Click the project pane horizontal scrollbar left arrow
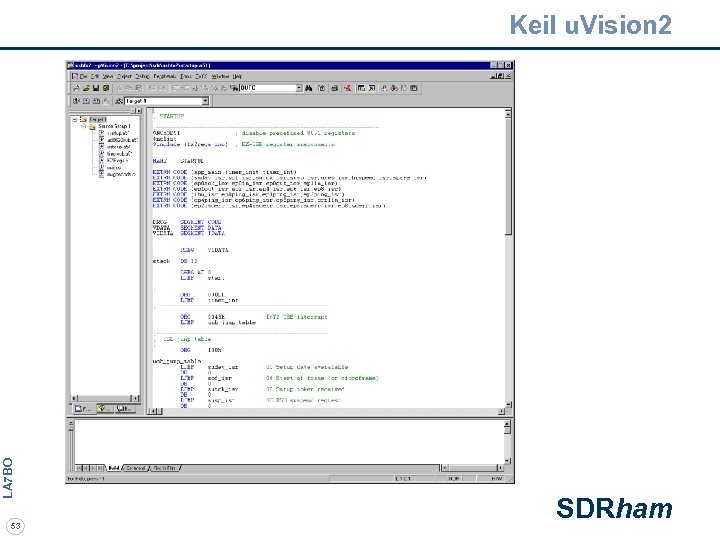 coord(75,398)
